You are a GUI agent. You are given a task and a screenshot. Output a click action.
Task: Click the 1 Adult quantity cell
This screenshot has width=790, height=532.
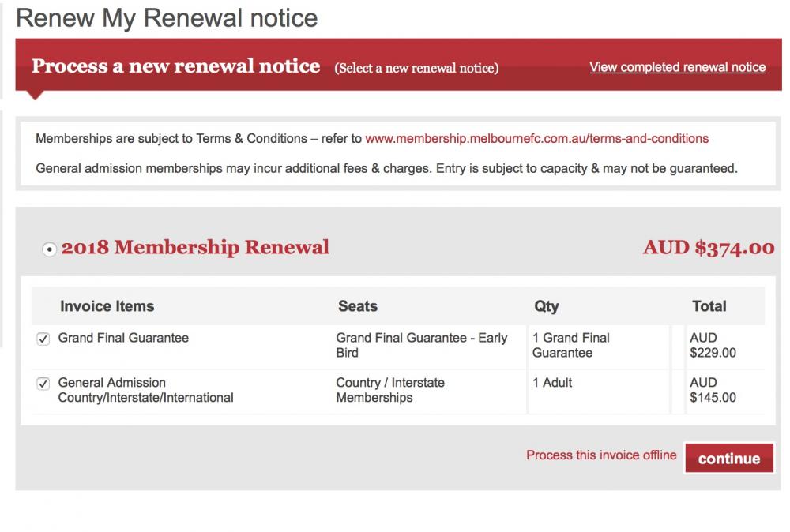tap(552, 383)
